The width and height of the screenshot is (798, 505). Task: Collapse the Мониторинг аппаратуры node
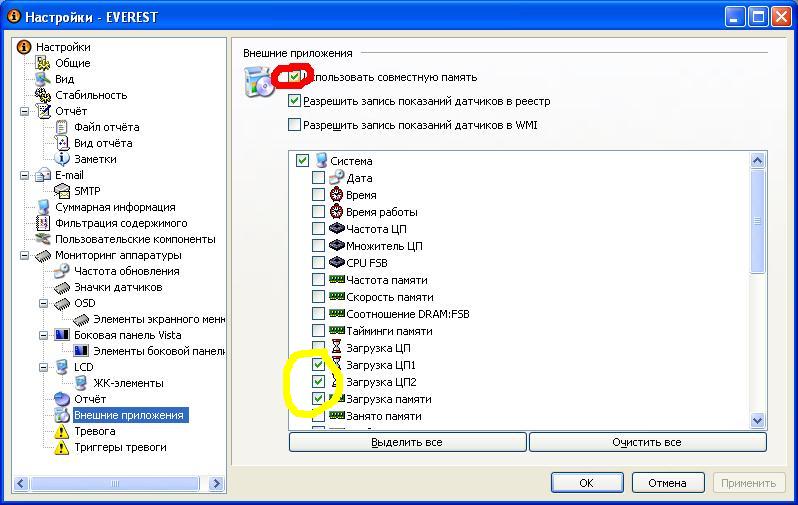[24, 255]
